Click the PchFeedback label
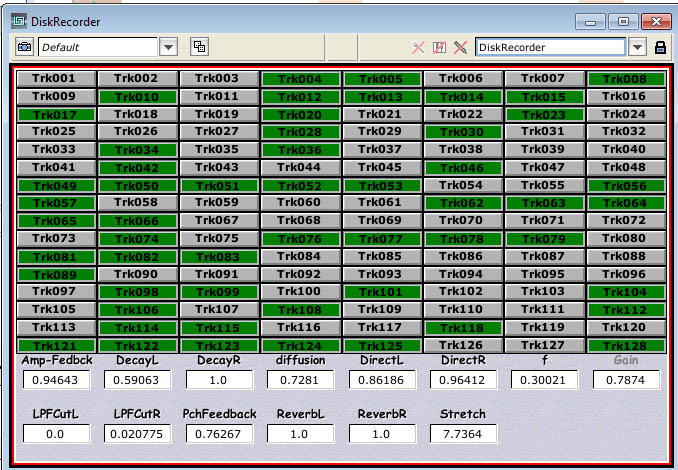Viewport: 678px width, 470px height. click(219, 414)
